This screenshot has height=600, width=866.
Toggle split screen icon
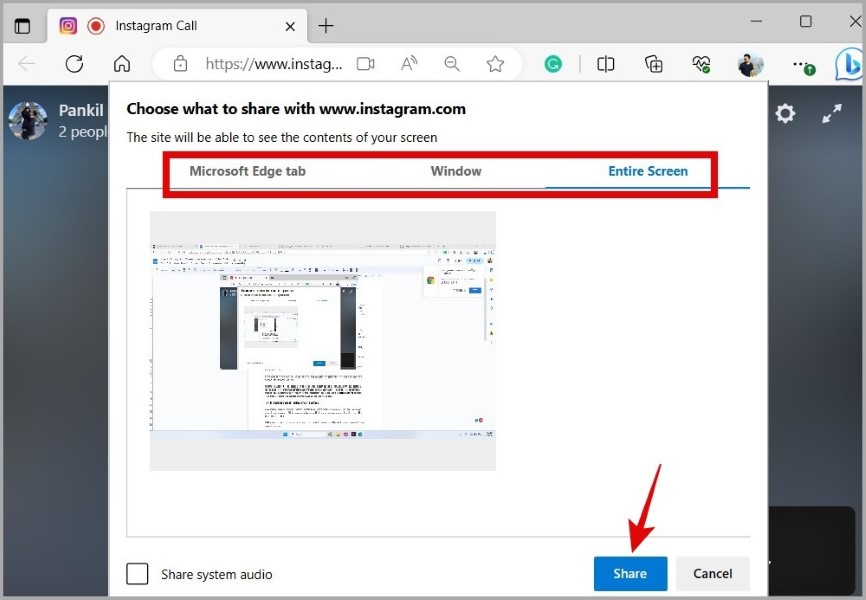605,64
